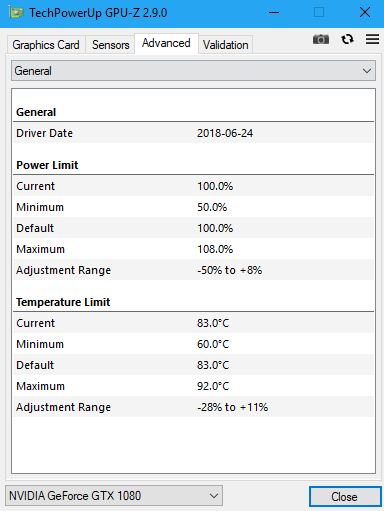Click the chevron of the GPU selector
This screenshot has height=511, width=384.
[x=214, y=496]
